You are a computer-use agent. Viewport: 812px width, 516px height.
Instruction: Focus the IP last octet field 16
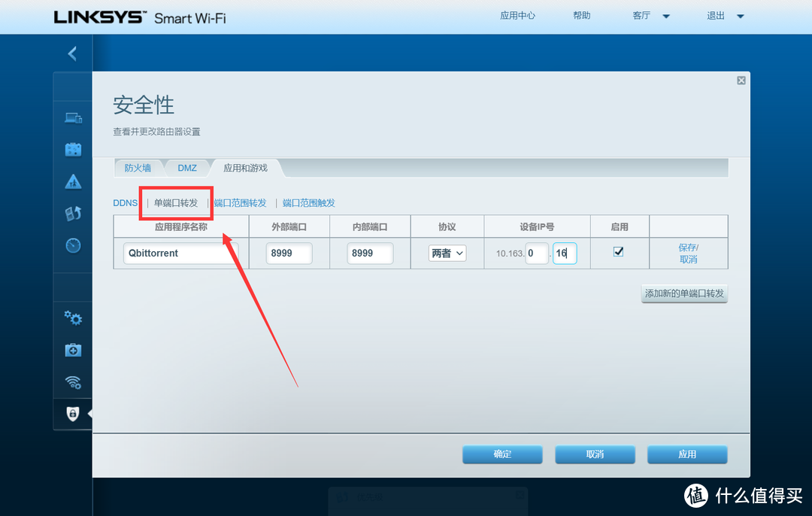565,253
